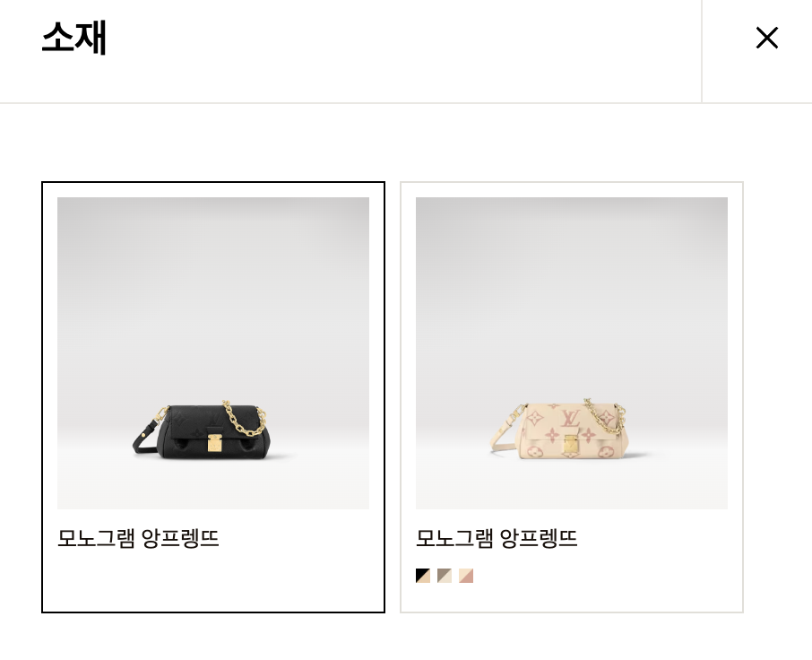Close the 소재 material panel
The height and width of the screenshot is (660, 812).
click(766, 38)
